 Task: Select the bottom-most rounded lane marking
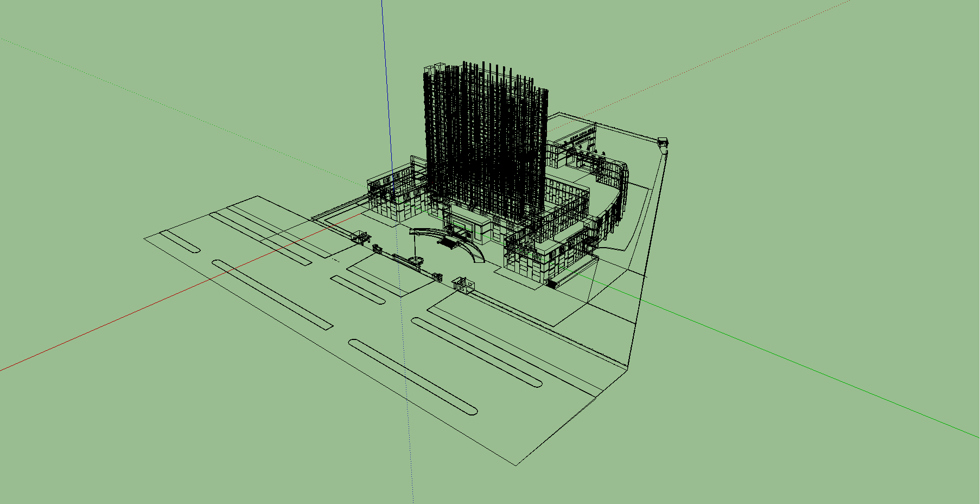[x=412, y=377]
